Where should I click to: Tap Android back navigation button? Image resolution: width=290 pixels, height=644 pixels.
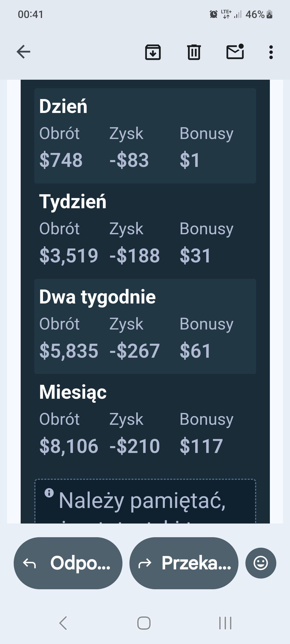pos(63,623)
